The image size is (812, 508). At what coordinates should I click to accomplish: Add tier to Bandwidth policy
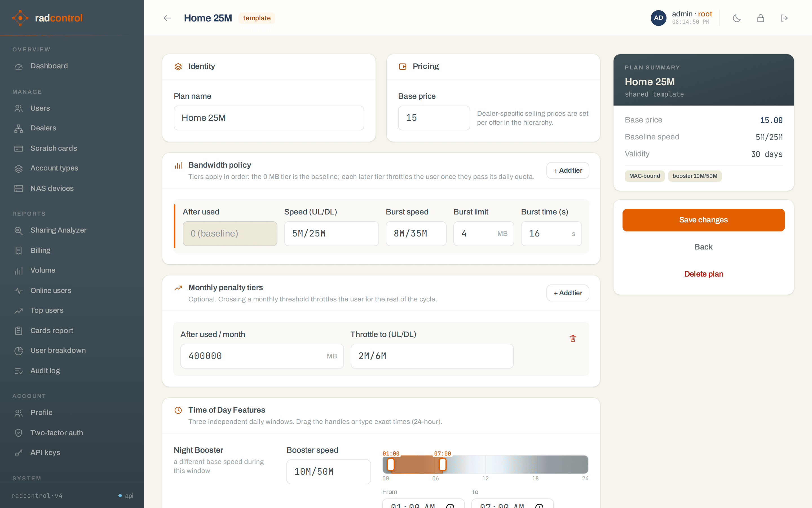(568, 170)
